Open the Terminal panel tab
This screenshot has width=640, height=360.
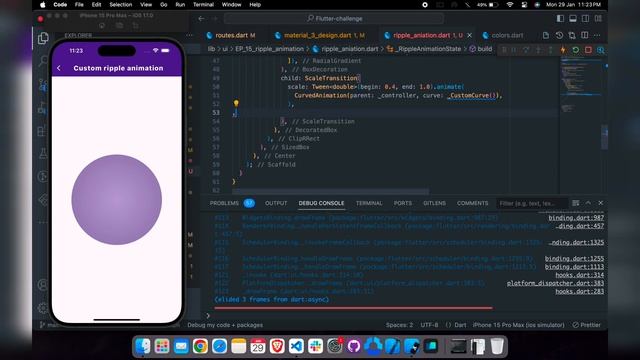[369, 203]
